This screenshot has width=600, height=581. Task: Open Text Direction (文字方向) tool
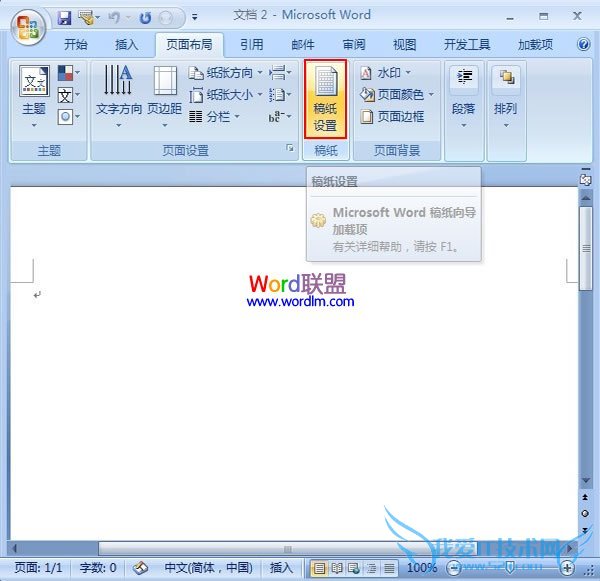119,97
